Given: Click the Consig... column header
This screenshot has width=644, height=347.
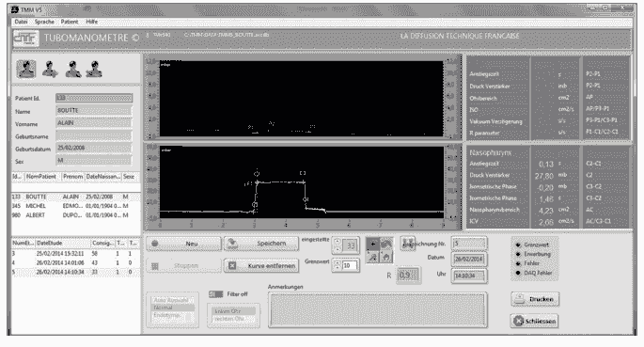Looking at the screenshot, I should click(x=102, y=244).
